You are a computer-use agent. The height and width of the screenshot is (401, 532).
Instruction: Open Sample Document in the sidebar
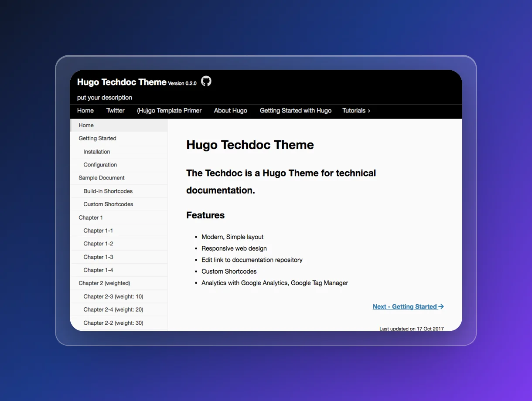pyautogui.click(x=119, y=178)
